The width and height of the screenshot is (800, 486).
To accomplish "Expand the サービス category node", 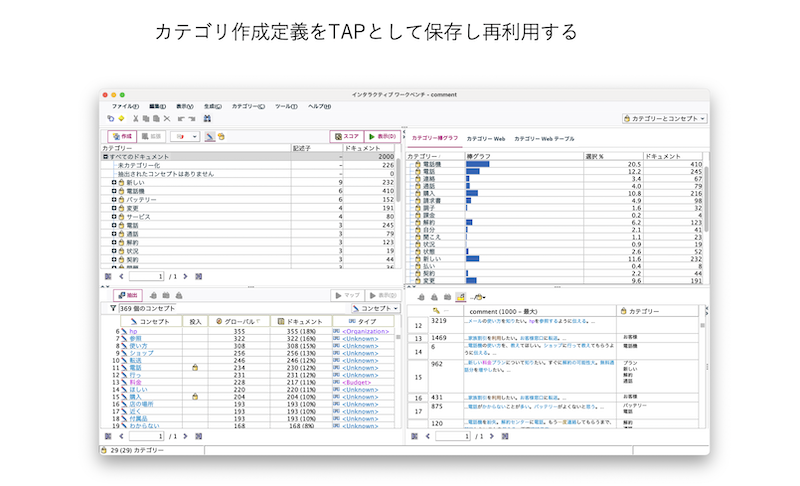I will pyautogui.click(x=114, y=217).
